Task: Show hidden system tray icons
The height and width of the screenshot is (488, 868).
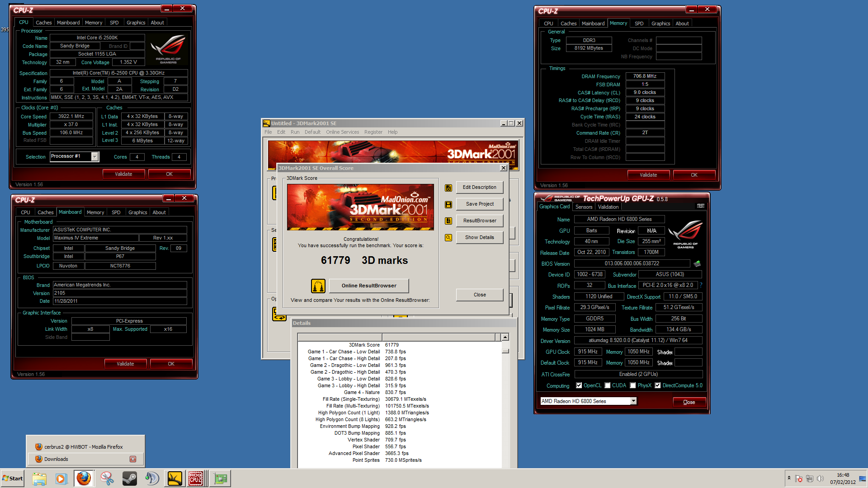Action: coord(789,478)
